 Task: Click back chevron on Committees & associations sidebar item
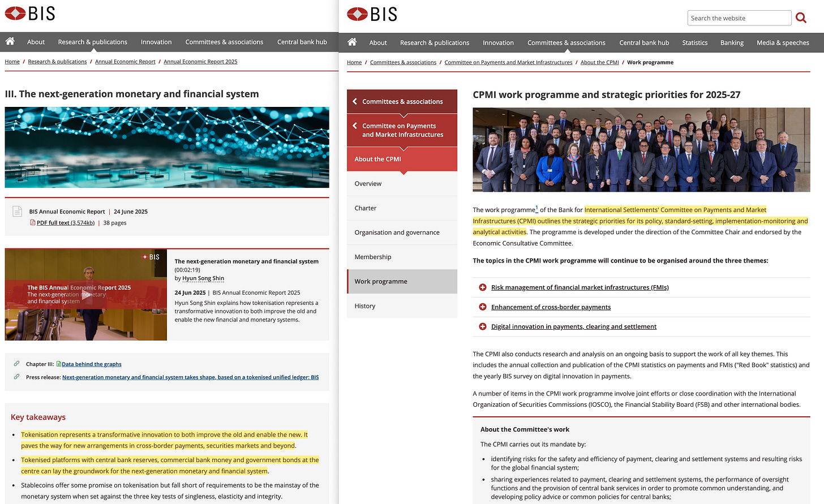[x=355, y=101]
